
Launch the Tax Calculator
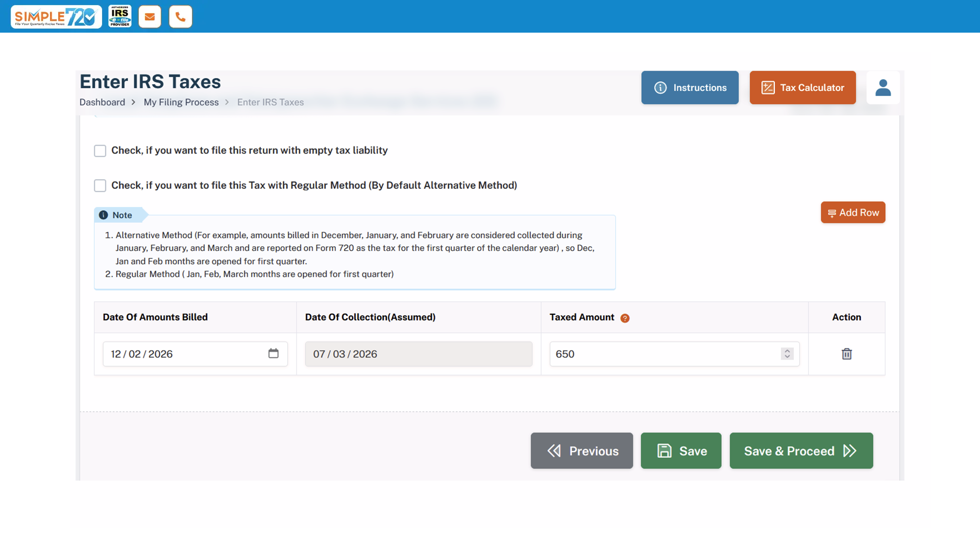click(x=803, y=88)
